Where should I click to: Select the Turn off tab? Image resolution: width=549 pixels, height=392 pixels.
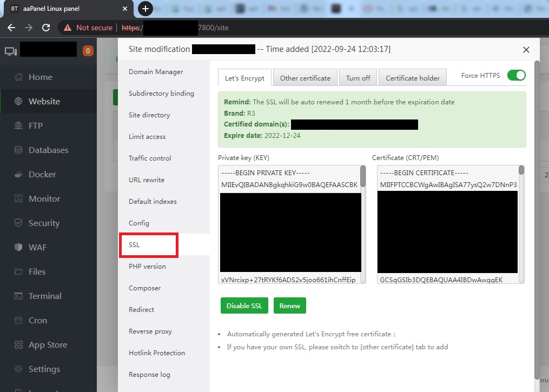tap(358, 78)
